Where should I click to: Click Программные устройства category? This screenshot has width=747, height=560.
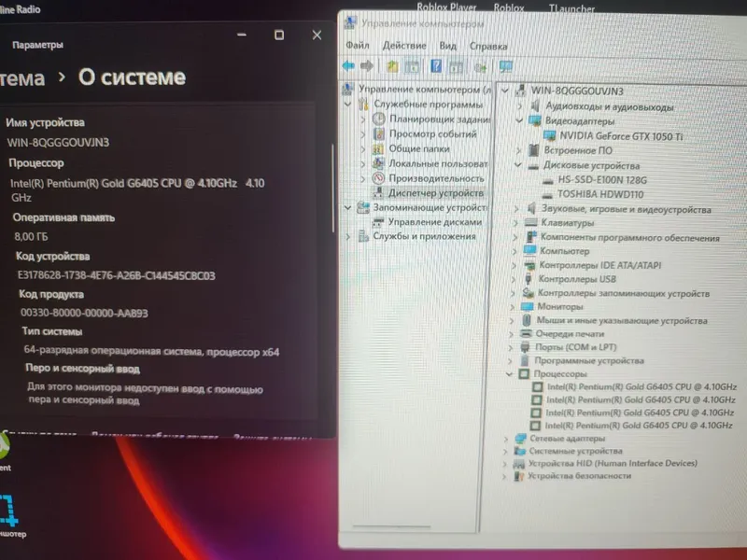[589, 360]
